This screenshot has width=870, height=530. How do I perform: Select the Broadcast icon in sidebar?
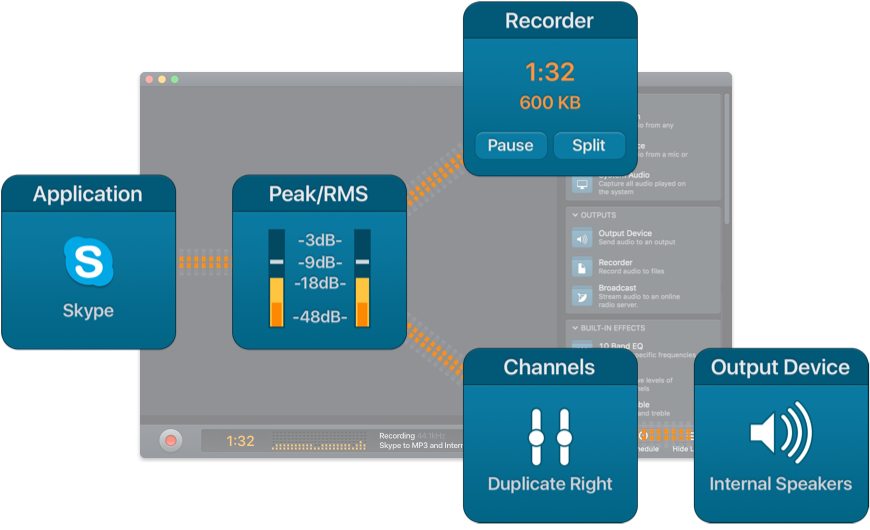[582, 296]
